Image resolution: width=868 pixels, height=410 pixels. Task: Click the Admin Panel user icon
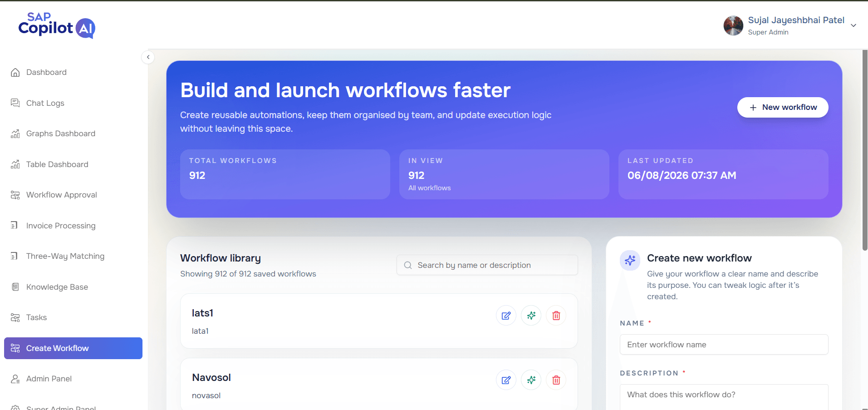tap(15, 379)
